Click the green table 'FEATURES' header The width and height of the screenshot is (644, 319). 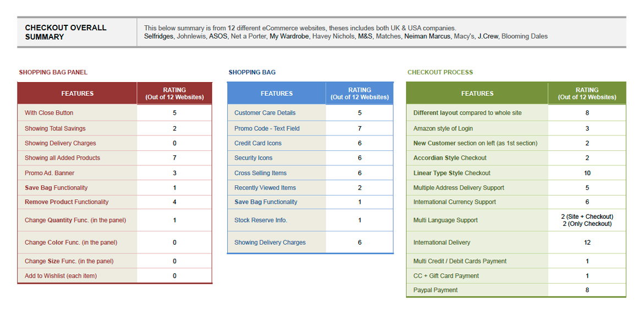[477, 93]
